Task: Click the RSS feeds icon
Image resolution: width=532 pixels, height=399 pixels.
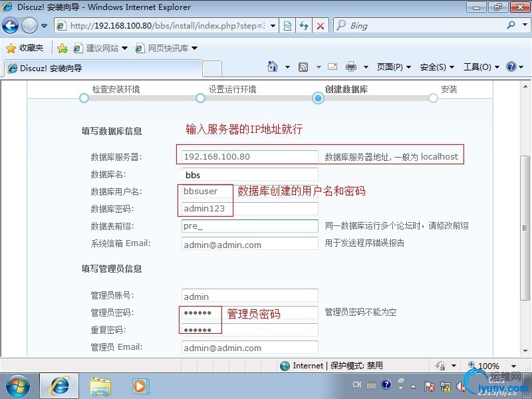Action: point(303,67)
